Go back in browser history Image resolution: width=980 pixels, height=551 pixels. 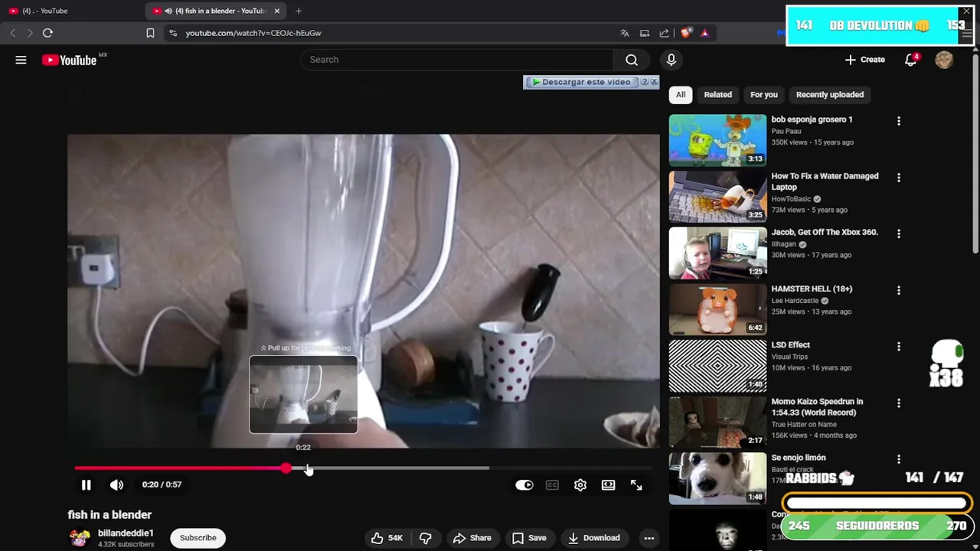[x=13, y=33]
